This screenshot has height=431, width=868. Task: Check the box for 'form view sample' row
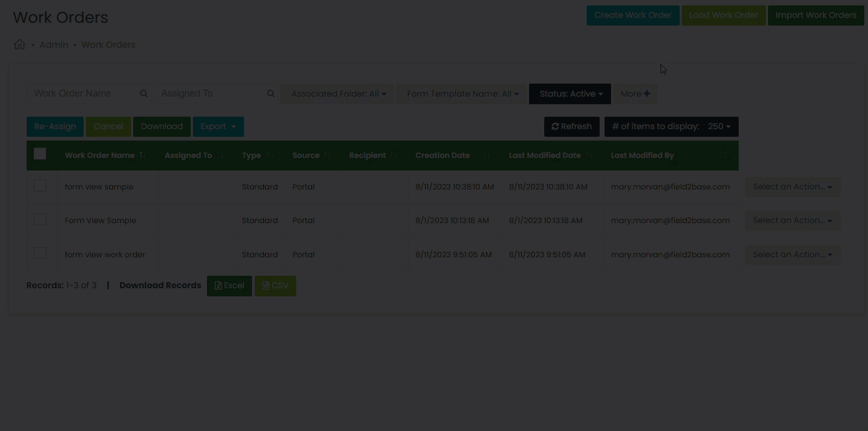(40, 186)
